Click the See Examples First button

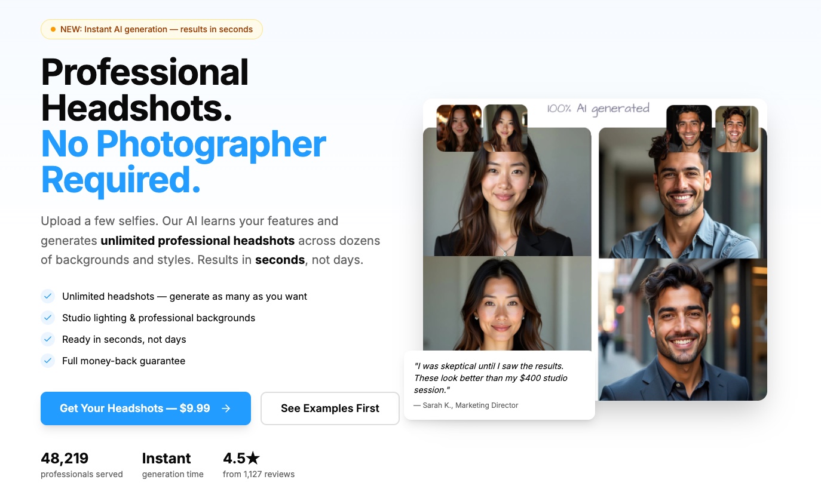(330, 408)
